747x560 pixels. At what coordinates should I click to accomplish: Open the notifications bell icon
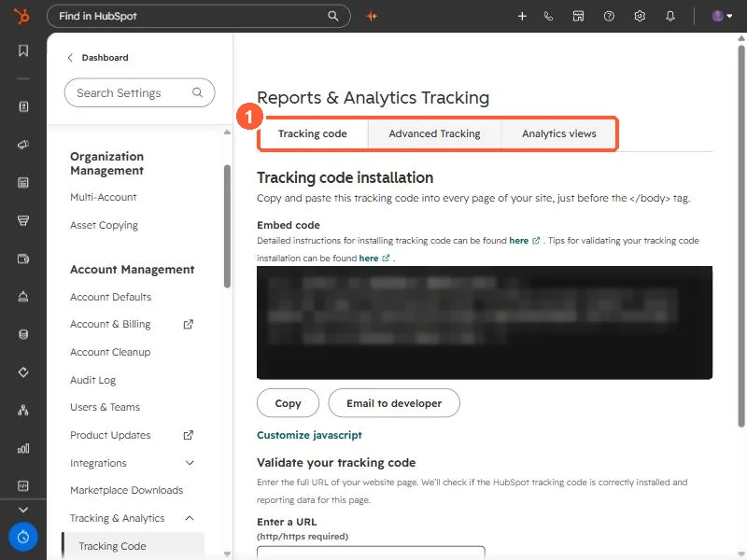670,16
